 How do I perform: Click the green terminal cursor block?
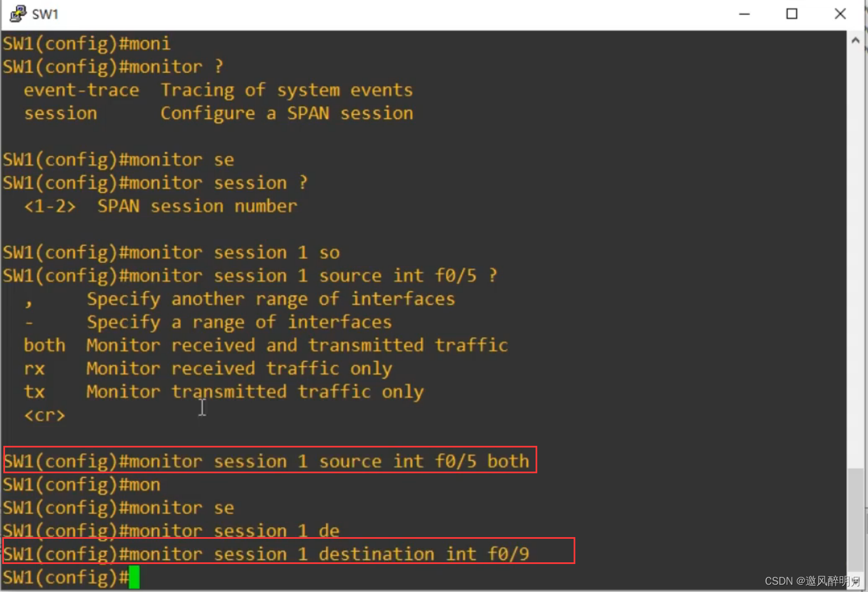(134, 577)
